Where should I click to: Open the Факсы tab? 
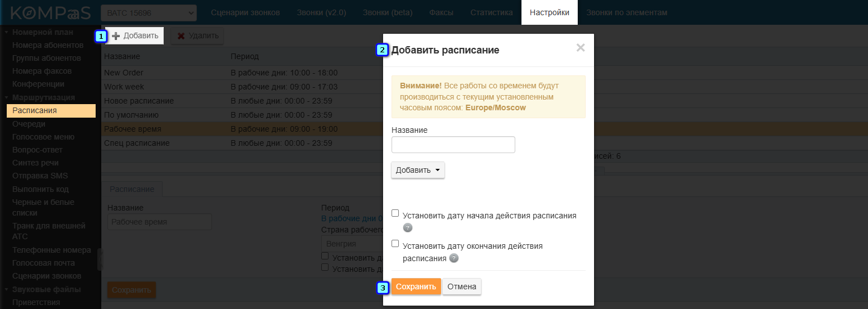tap(442, 12)
